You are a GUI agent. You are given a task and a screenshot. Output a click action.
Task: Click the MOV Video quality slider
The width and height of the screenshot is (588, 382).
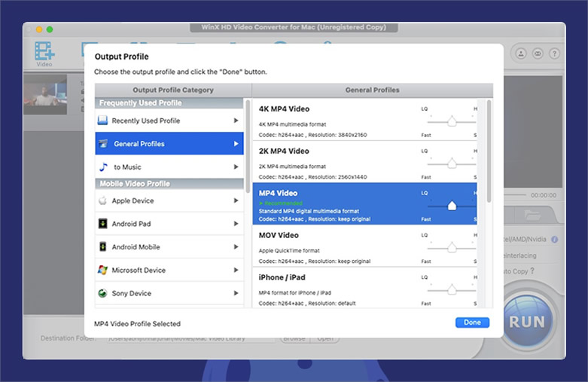click(452, 248)
